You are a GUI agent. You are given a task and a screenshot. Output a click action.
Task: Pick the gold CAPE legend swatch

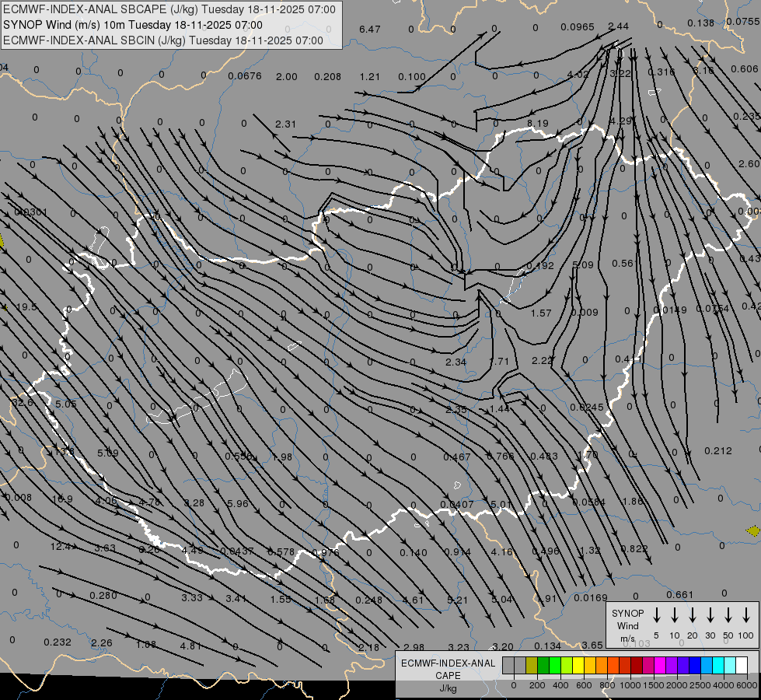click(x=590, y=666)
